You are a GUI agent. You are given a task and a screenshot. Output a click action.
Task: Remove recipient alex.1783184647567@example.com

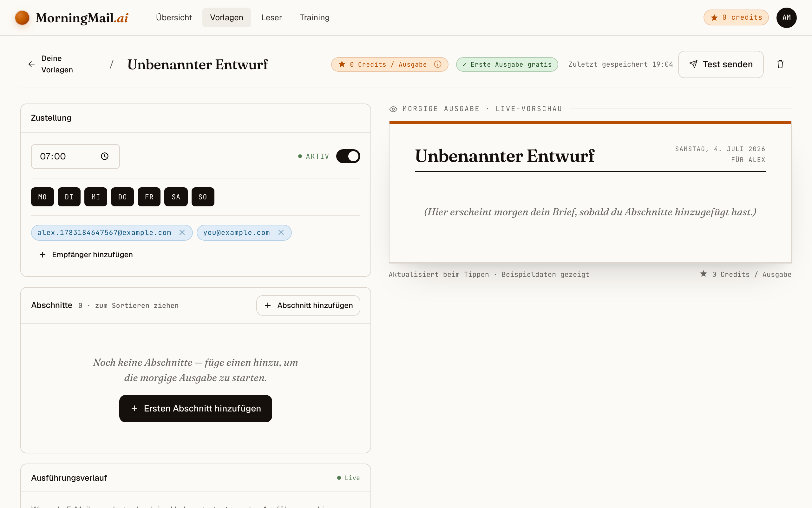[182, 232]
